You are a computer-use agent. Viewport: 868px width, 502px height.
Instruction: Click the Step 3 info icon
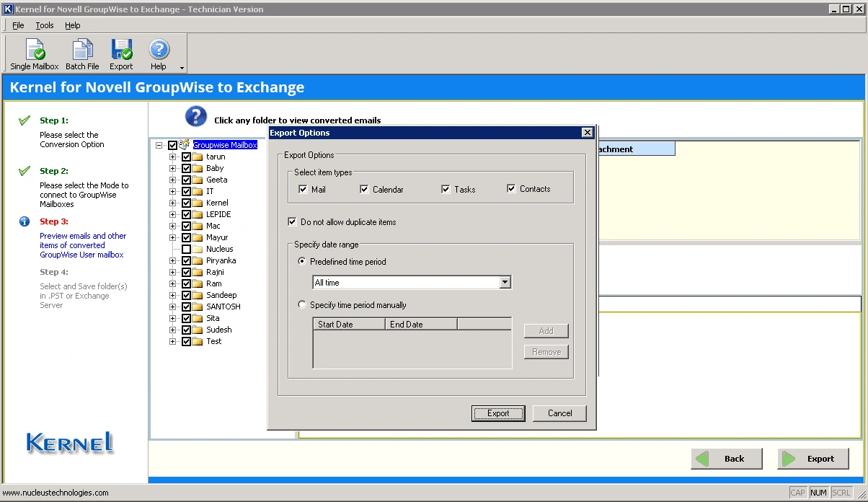[x=25, y=221]
